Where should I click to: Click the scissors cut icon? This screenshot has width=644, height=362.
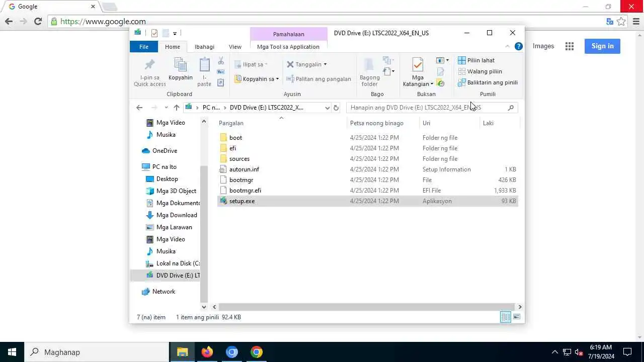[221, 61]
